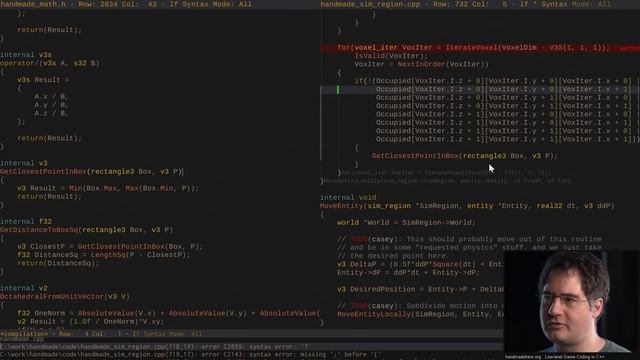Click the 'f32 OneNorm = AbsoluteValue(V.x)' line
This screenshot has width=640, height=360.
pyautogui.click(x=168, y=313)
